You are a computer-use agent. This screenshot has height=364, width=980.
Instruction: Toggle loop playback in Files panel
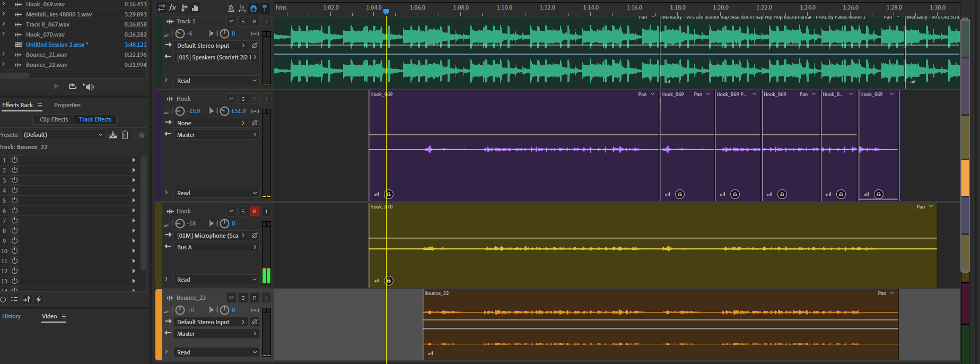[x=73, y=86]
